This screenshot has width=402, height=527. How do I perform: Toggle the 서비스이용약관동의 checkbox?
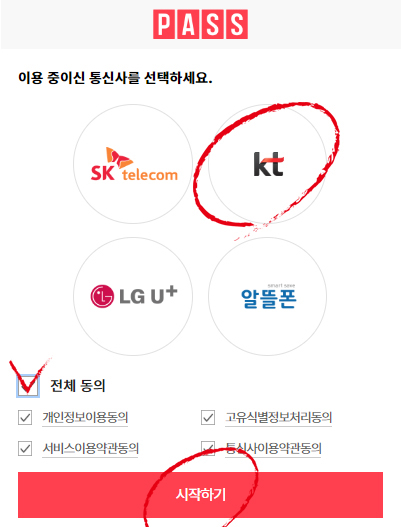[25, 448]
